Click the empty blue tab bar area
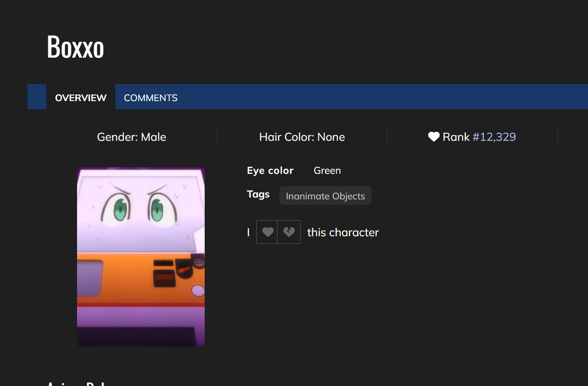 (378, 97)
